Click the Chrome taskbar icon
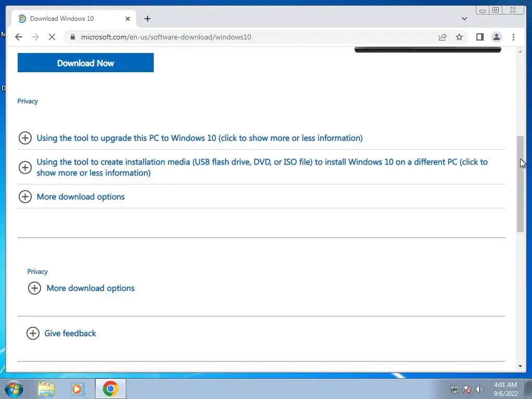 pyautogui.click(x=110, y=389)
